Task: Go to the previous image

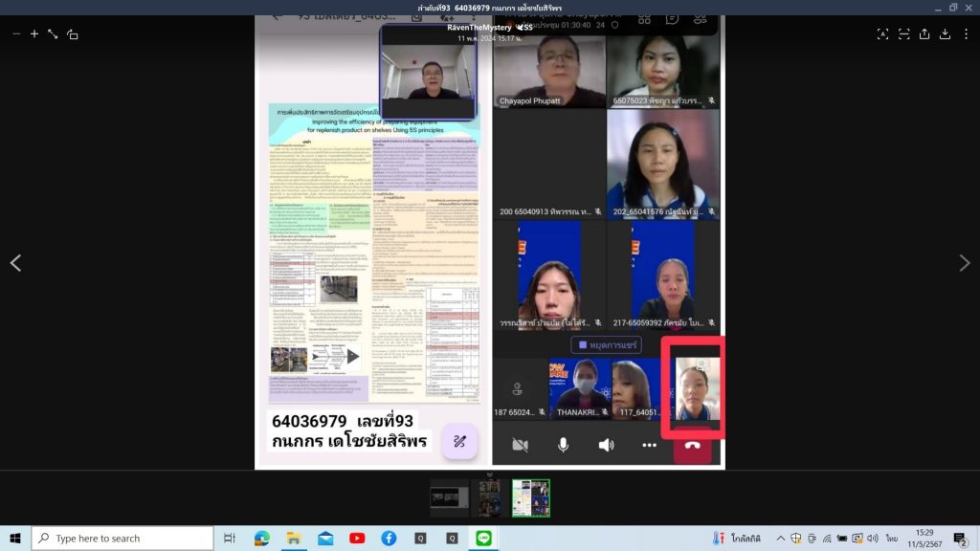Action: coord(15,263)
